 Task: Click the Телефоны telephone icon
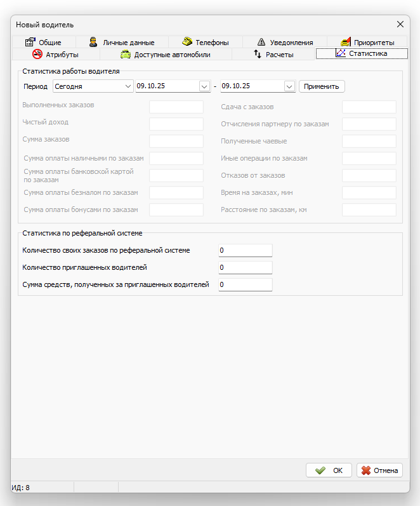(187, 43)
